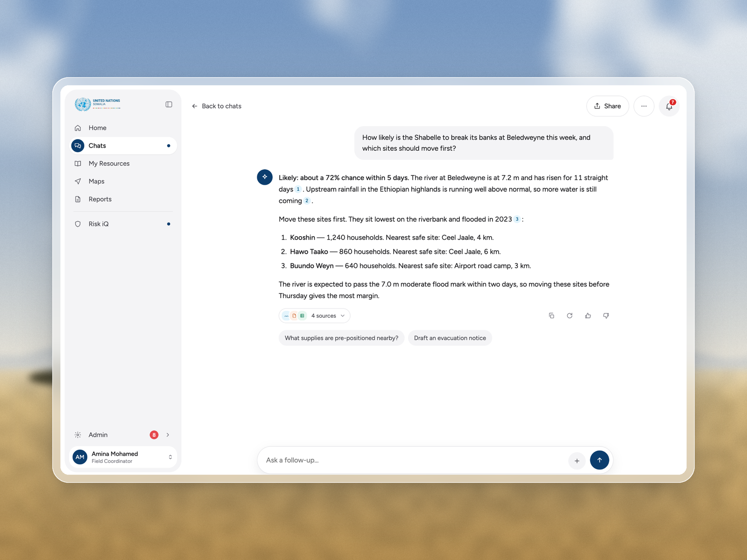The image size is (747, 560).
Task: Click the back arrow icon
Action: [195, 106]
